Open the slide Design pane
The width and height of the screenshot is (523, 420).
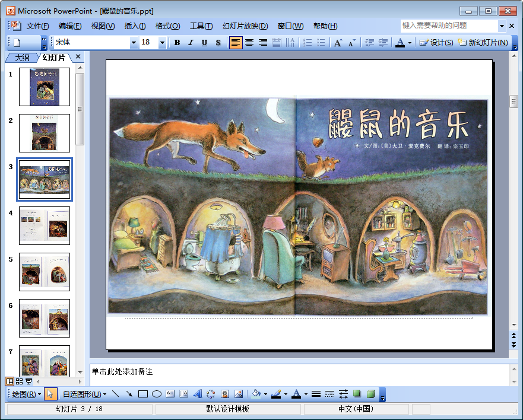click(x=436, y=43)
